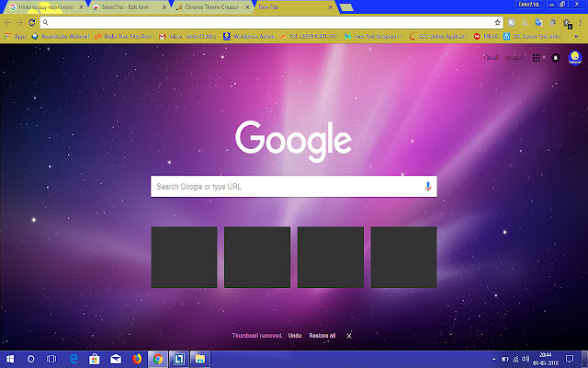Click the first extension icon beside the star
Viewport: 588px width, 368px height.
[x=511, y=22]
